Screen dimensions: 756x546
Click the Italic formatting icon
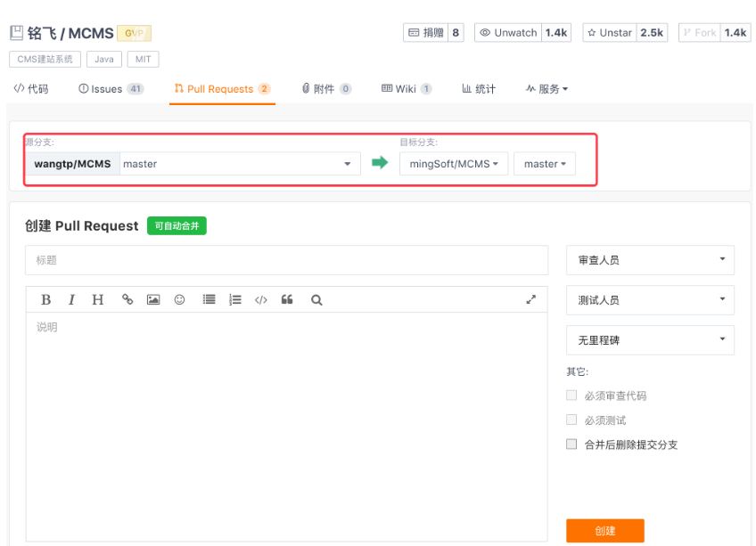click(x=71, y=300)
